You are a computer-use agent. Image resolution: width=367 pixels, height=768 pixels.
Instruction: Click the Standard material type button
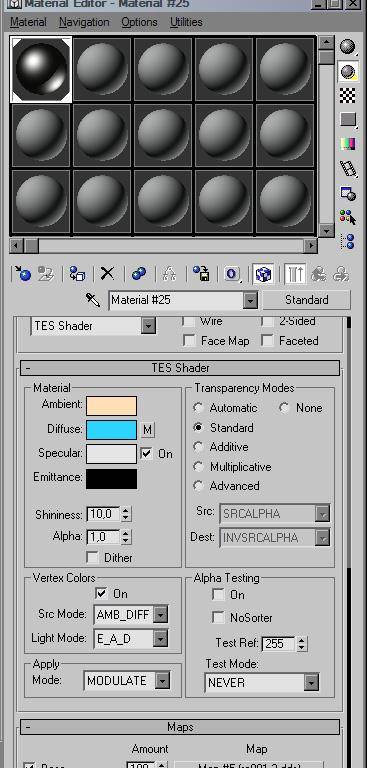tap(307, 300)
